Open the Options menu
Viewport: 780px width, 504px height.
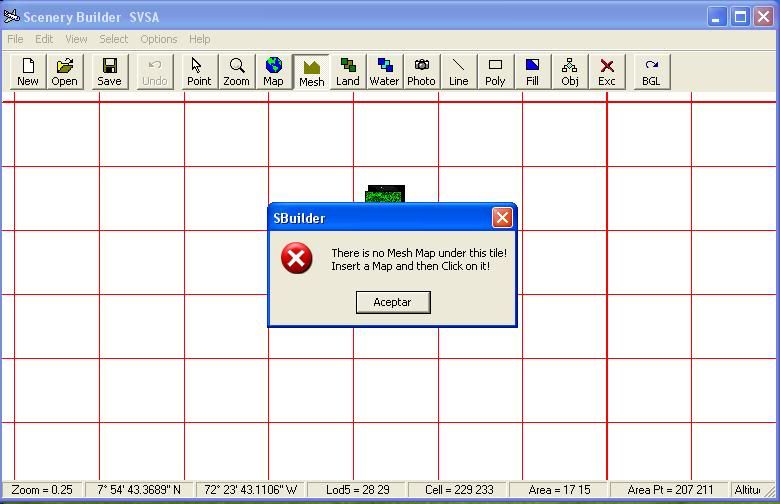[x=159, y=39]
